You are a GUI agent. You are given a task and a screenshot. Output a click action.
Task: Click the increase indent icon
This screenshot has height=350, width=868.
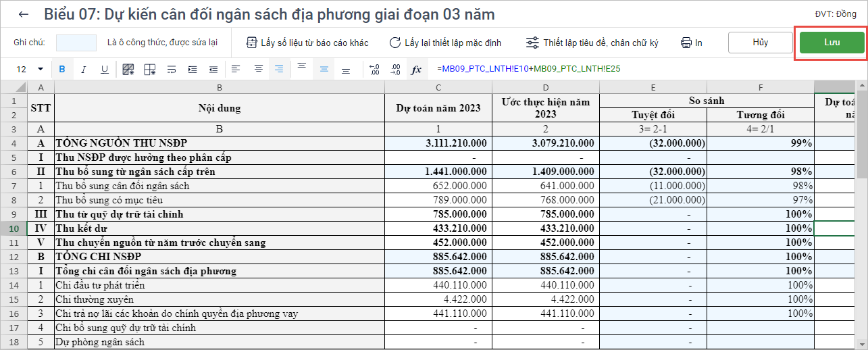click(x=193, y=69)
